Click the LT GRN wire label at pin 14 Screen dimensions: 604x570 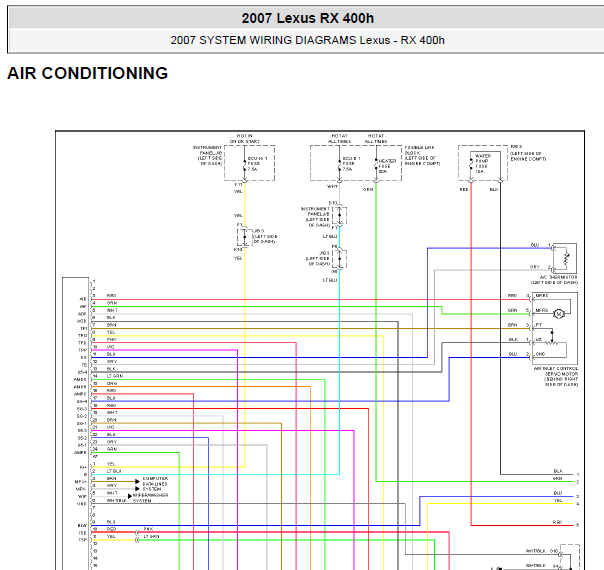114,375
